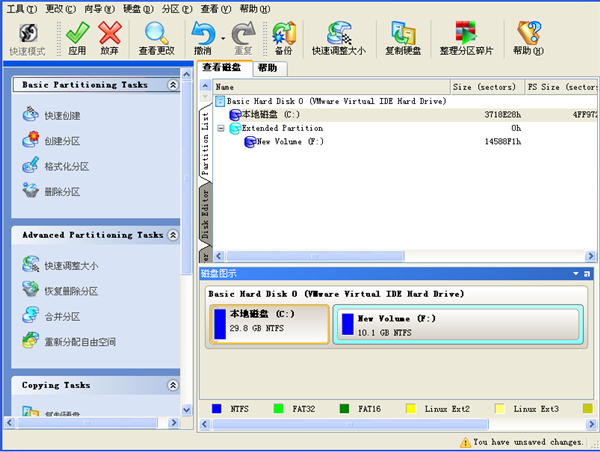The image size is (600, 452).
Task: Click the unsaved changes warning icon
Action: [465, 442]
